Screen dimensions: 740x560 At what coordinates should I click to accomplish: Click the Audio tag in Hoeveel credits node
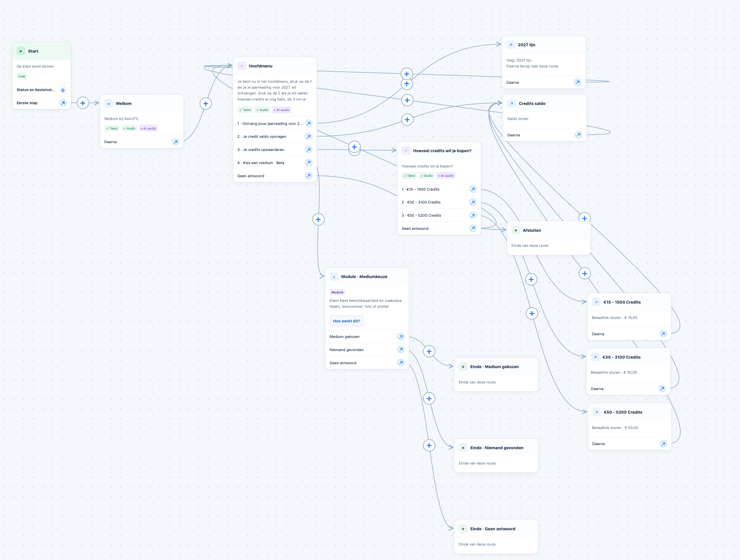pyautogui.click(x=427, y=176)
